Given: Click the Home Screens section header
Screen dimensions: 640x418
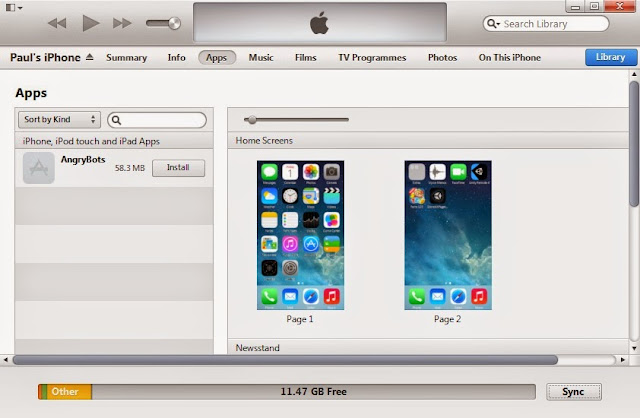Looking at the screenshot, I should tap(428, 140).
